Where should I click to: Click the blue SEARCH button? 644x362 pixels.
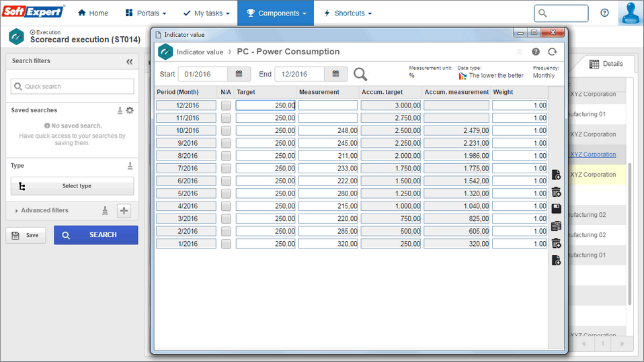point(95,235)
